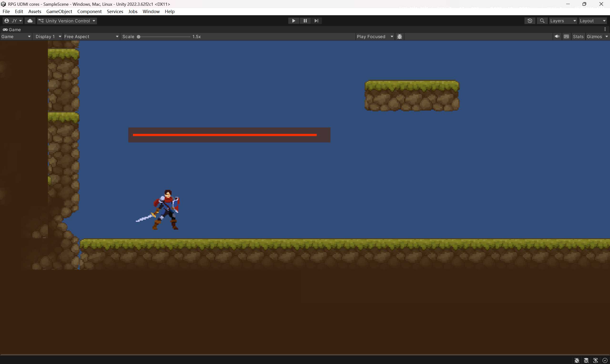Open the Undo History icon
610x364 pixels.
point(529,21)
